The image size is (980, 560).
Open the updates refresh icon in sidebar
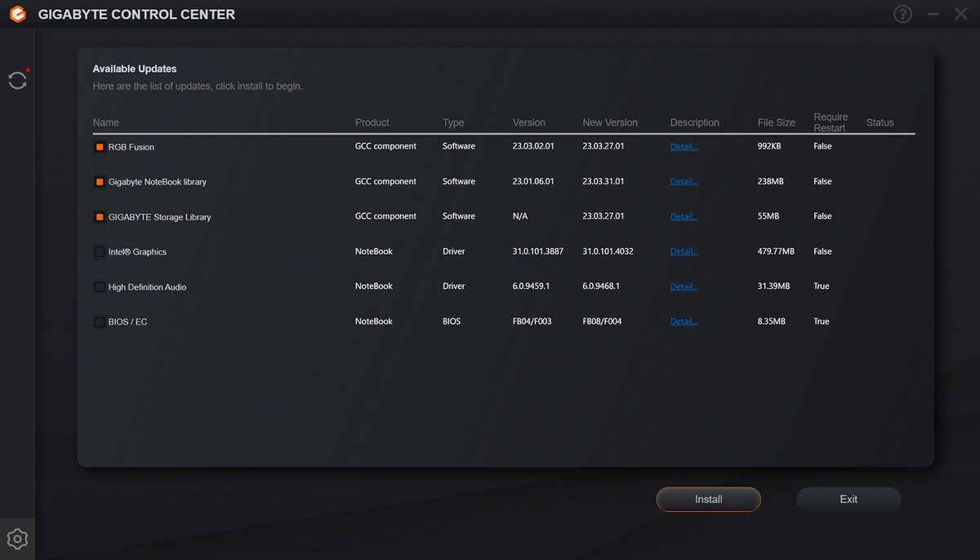pos(17,80)
